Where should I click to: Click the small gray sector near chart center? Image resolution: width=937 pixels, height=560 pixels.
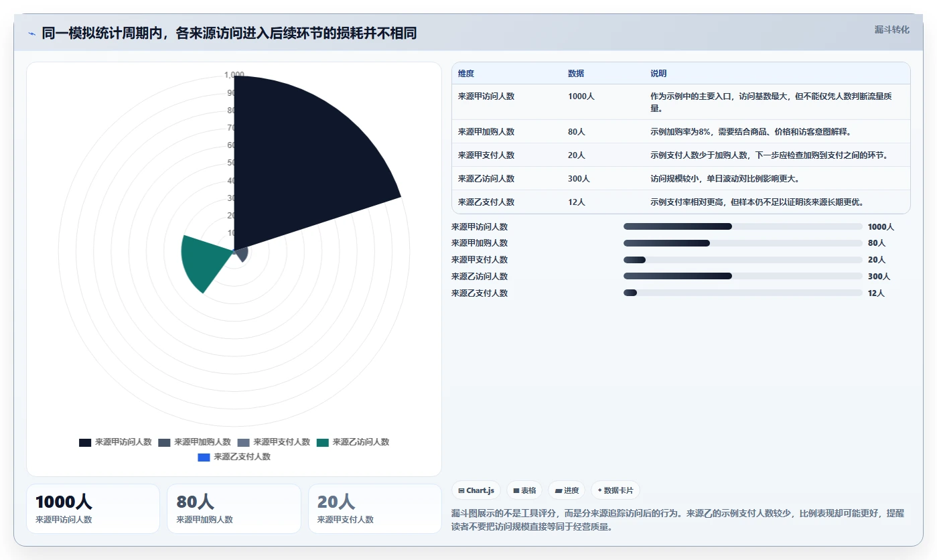[x=242, y=255]
